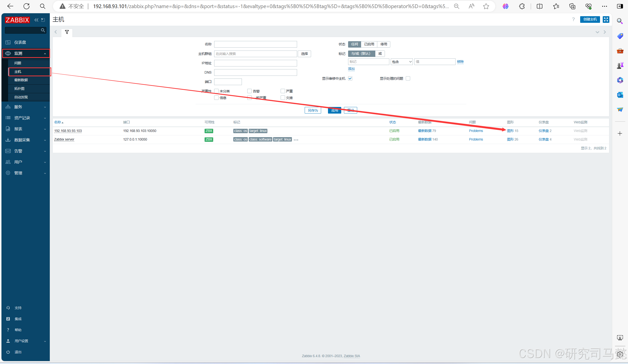Expand the 用户 menu
The height and width of the screenshot is (364, 628).
(26, 162)
